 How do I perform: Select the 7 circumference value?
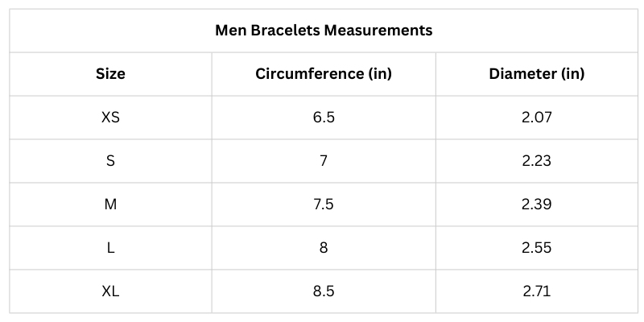[x=324, y=161]
